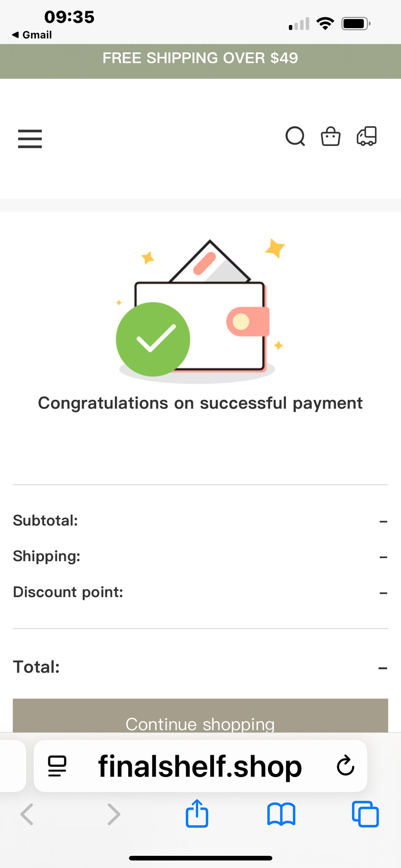This screenshot has width=401, height=868.
Task: Open the shopping bag cart
Action: pos(331,136)
